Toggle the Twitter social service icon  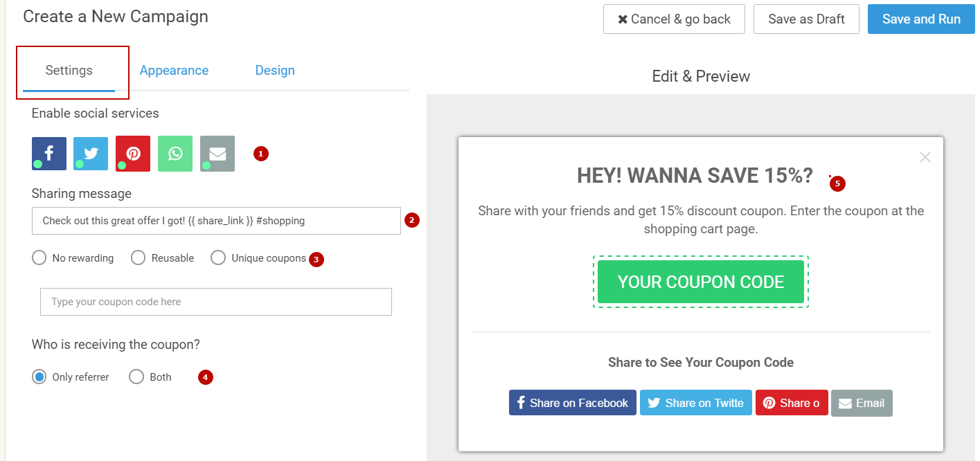(91, 154)
